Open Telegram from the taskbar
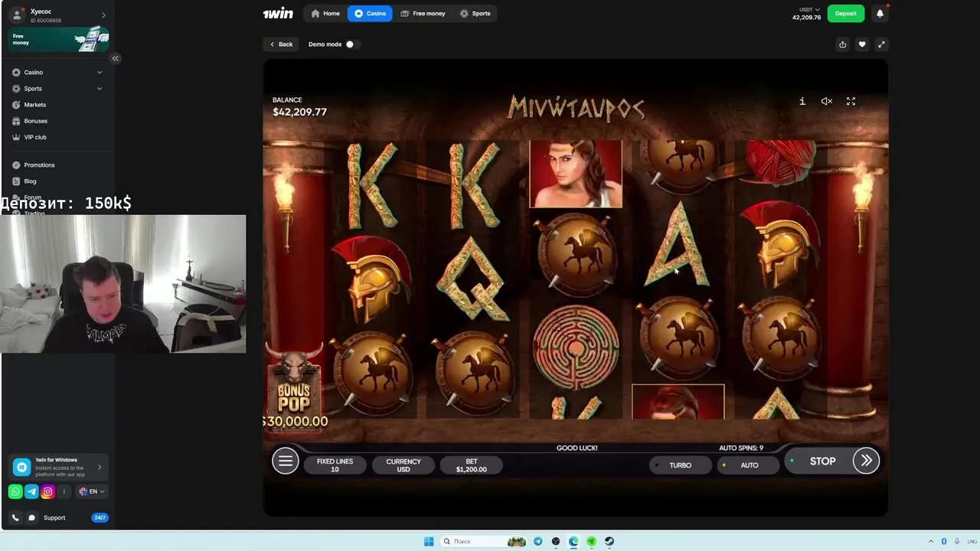The width and height of the screenshot is (980, 551). tap(537, 541)
